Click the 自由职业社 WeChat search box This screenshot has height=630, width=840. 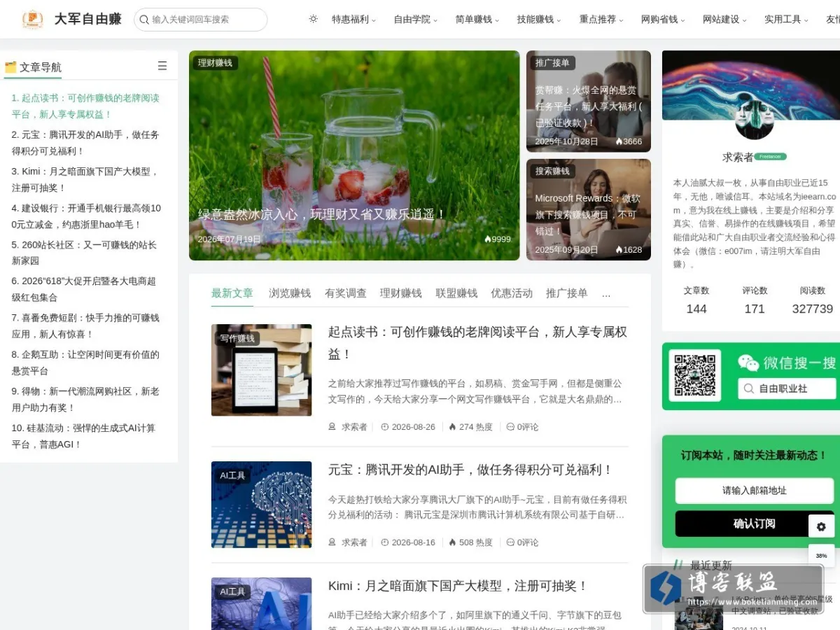(787, 388)
